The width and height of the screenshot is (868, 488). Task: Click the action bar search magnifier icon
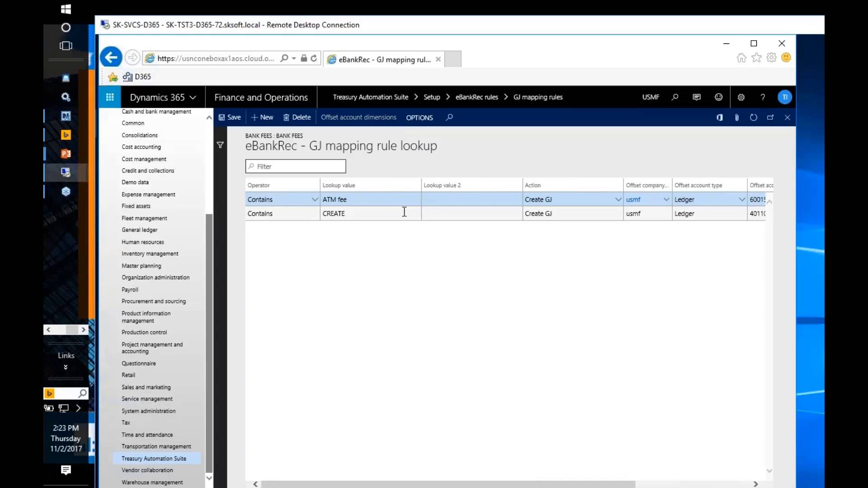click(x=449, y=117)
